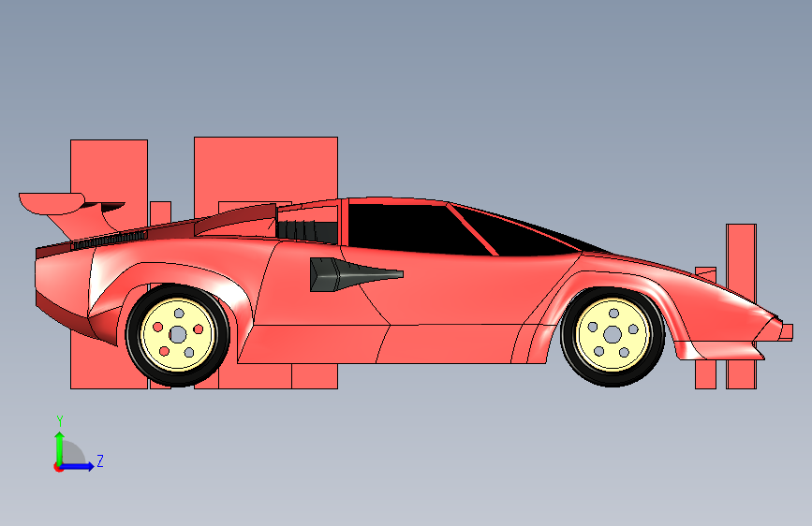Click the green Y axis arrow of the triad
Viewport: 812px width, 526px height.
click(x=60, y=447)
